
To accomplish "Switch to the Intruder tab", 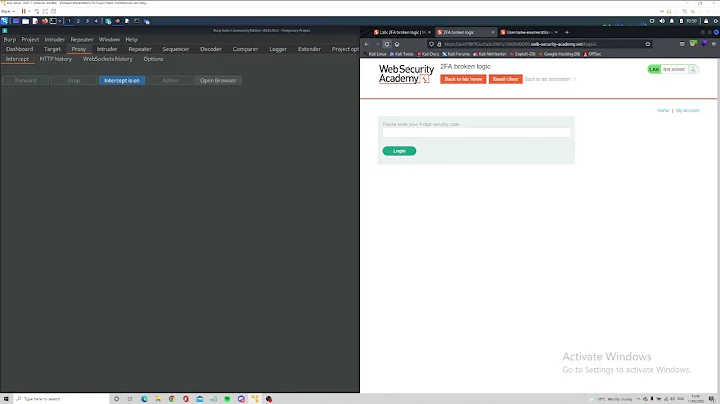I will tap(107, 49).
